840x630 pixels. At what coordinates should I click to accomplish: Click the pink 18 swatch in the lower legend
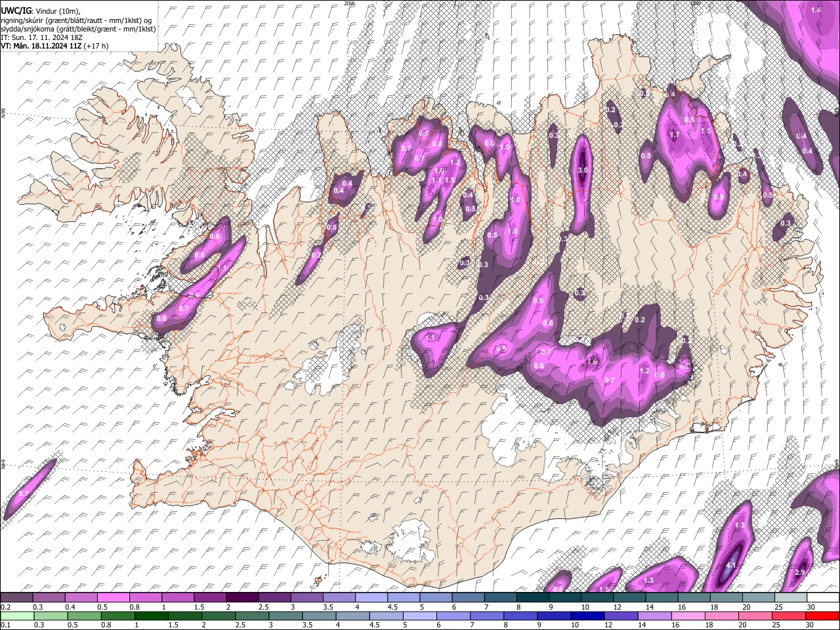pyautogui.click(x=722, y=616)
